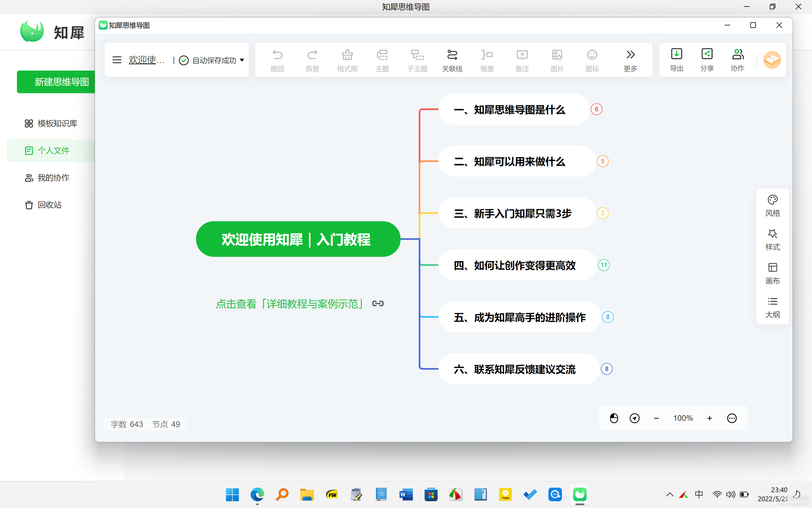Viewport: 812px width, 508px height.
Task: Open 模板知识库 in the sidebar
Action: click(x=51, y=124)
